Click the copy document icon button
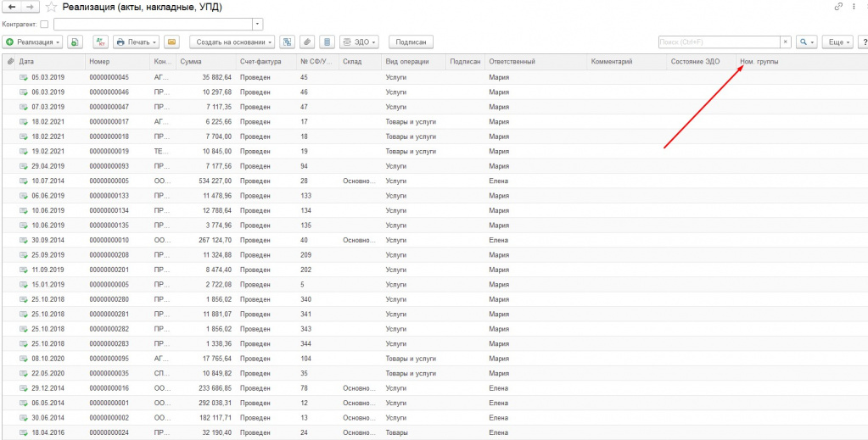This screenshot has width=868, height=440. point(75,42)
